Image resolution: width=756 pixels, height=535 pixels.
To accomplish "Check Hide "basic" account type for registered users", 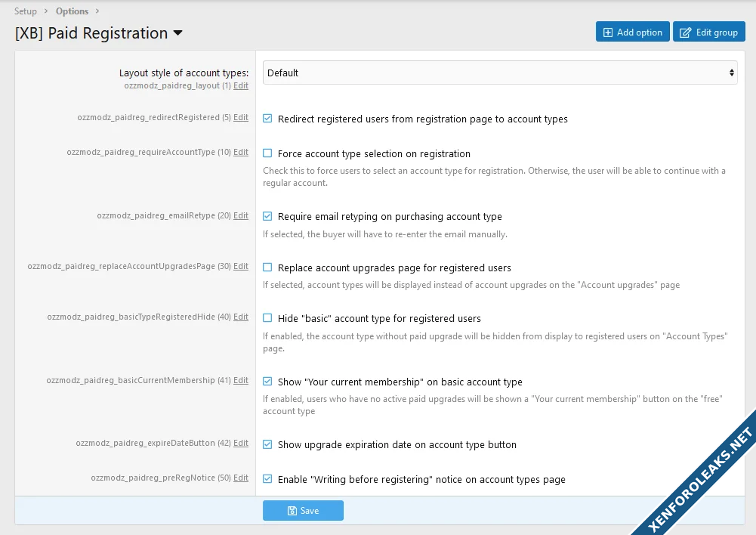I will pos(267,318).
